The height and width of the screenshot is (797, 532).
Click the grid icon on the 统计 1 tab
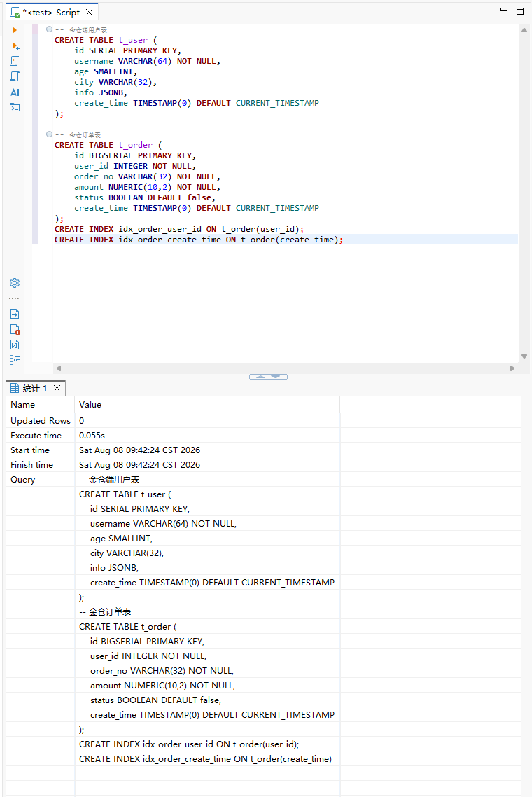15,388
